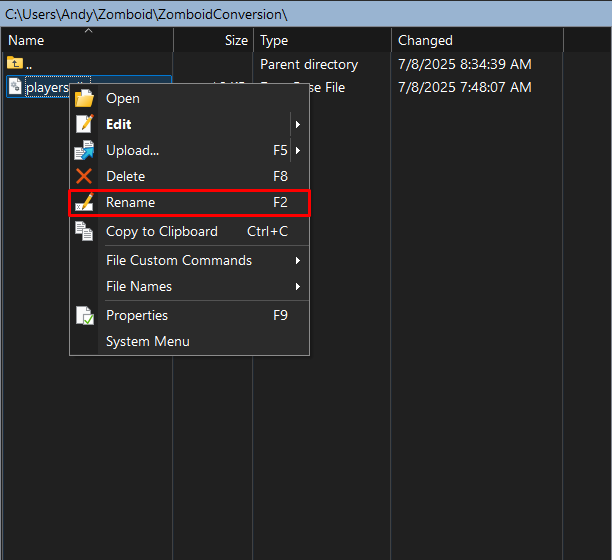Sort files by the Size column header
The width and height of the screenshot is (612, 560).
(236, 40)
